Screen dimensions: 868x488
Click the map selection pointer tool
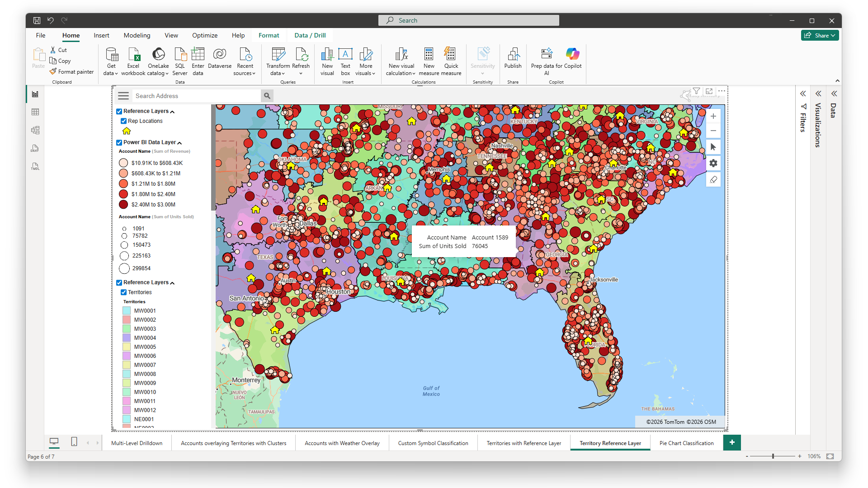(713, 147)
